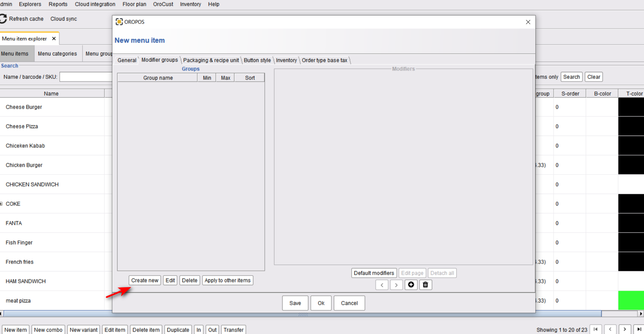Go to next modifier page arrow

tap(397, 285)
